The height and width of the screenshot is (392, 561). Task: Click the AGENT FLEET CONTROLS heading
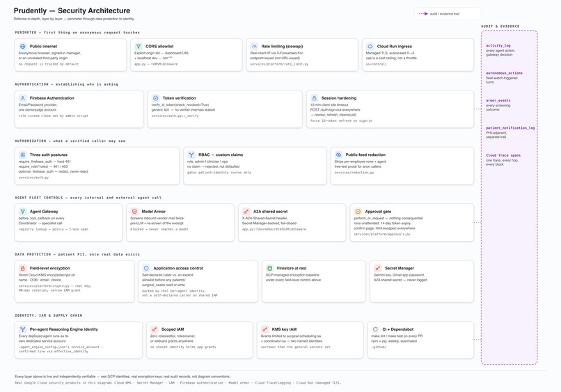point(88,198)
